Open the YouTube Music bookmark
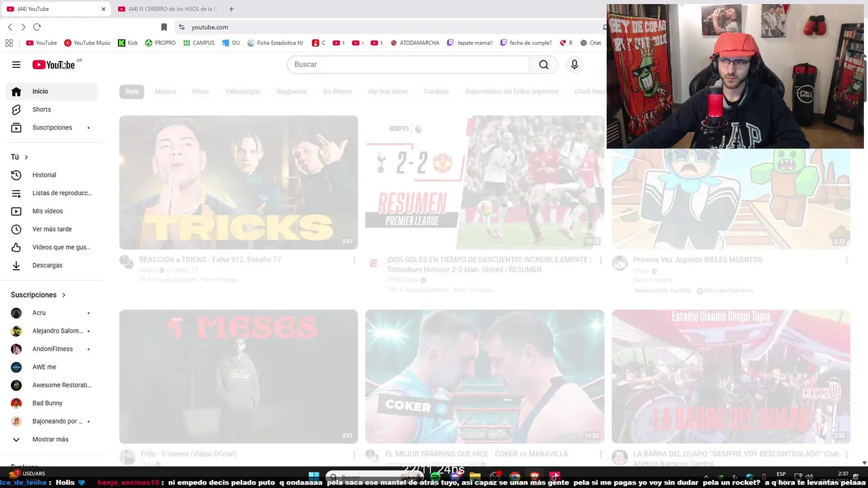Viewport: 868px width, 488px height. pos(87,43)
